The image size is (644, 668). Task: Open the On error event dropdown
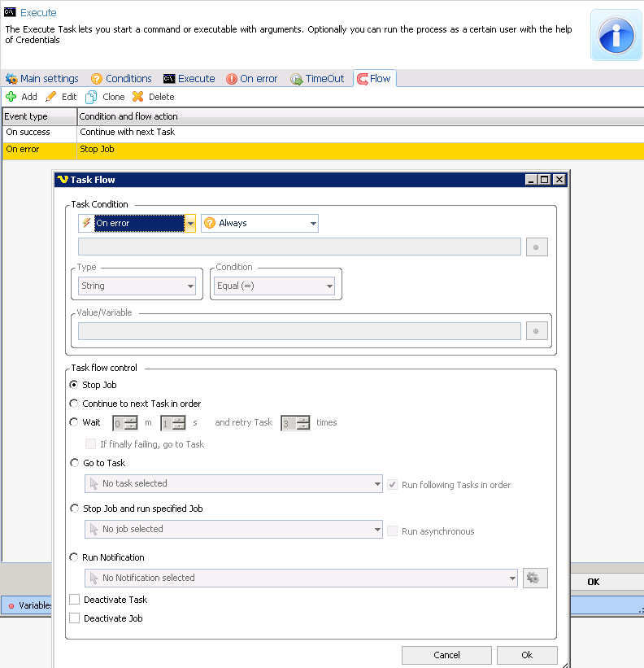(x=190, y=223)
